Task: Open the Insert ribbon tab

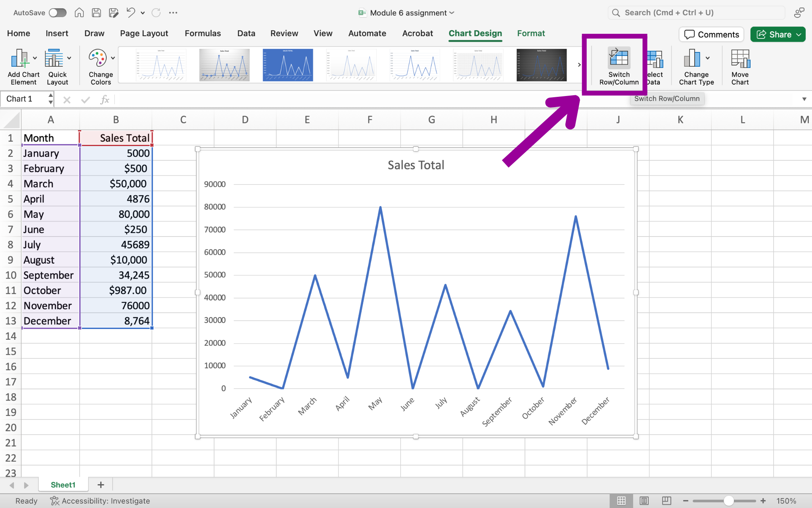Action: click(x=57, y=33)
